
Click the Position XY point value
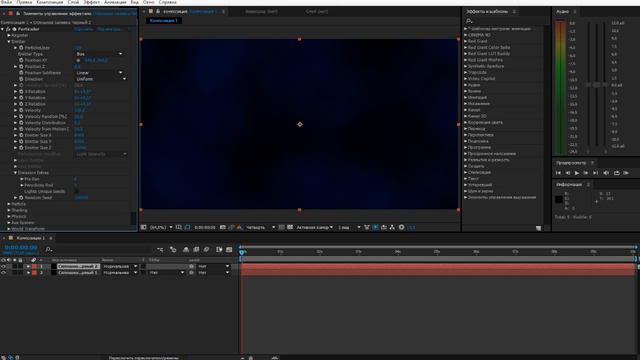pos(96,60)
